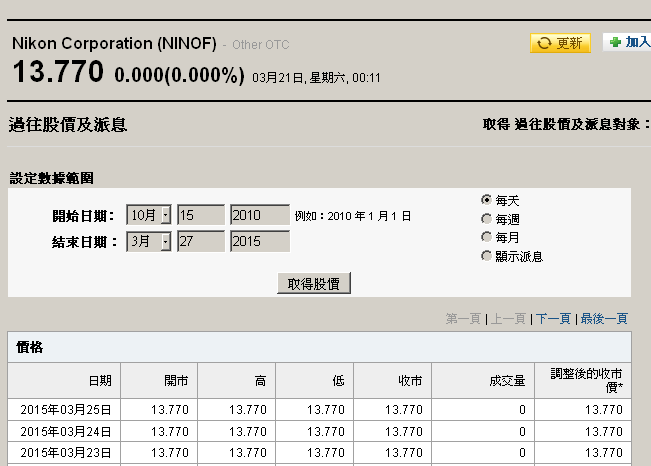Click the date cell 2015年03月24日

tap(66, 432)
